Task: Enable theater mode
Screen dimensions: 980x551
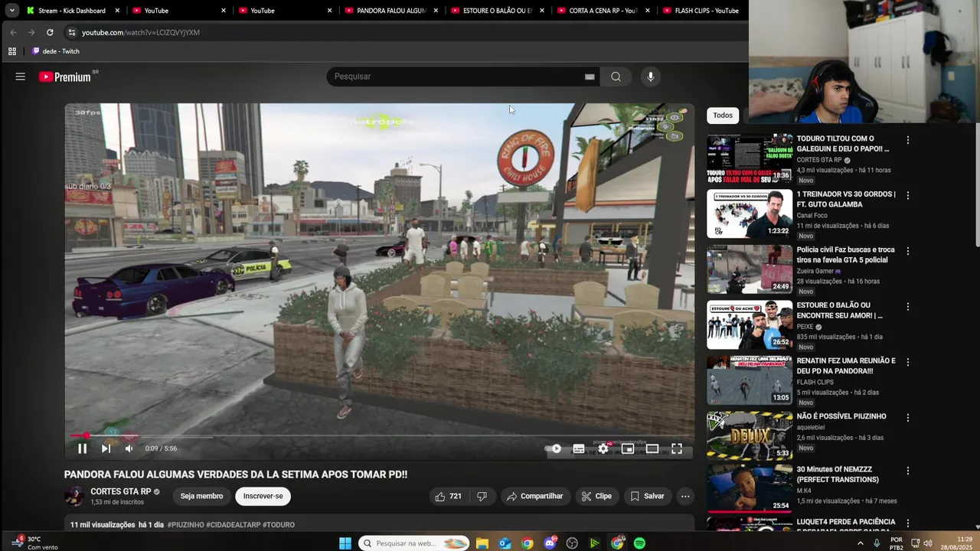Action: pyautogui.click(x=652, y=448)
